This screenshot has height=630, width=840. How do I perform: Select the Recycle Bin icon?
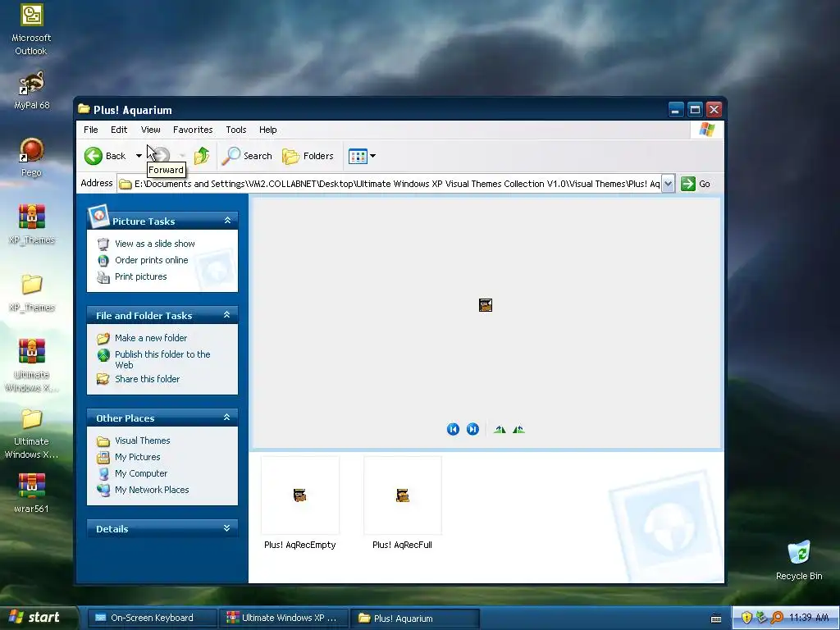(799, 560)
